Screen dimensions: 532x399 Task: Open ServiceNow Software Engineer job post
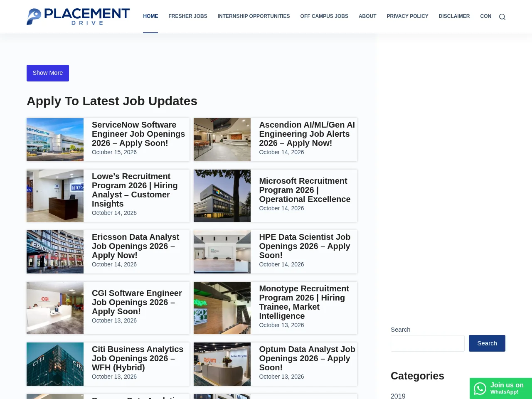coord(138,134)
